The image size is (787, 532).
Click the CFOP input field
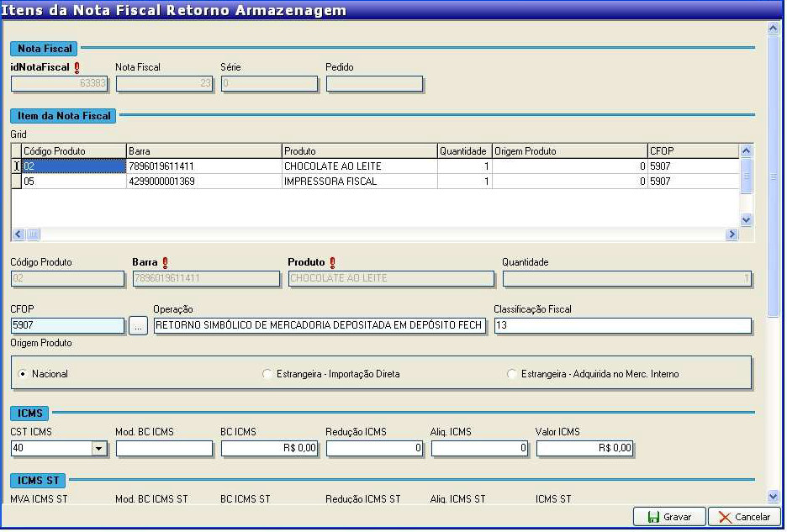68,326
